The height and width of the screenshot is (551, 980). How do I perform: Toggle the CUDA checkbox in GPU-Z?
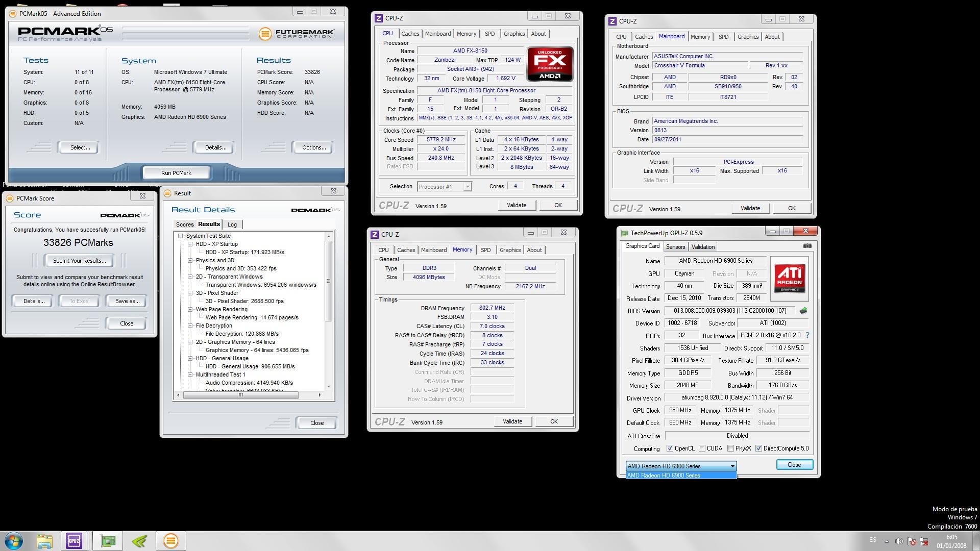coord(702,448)
